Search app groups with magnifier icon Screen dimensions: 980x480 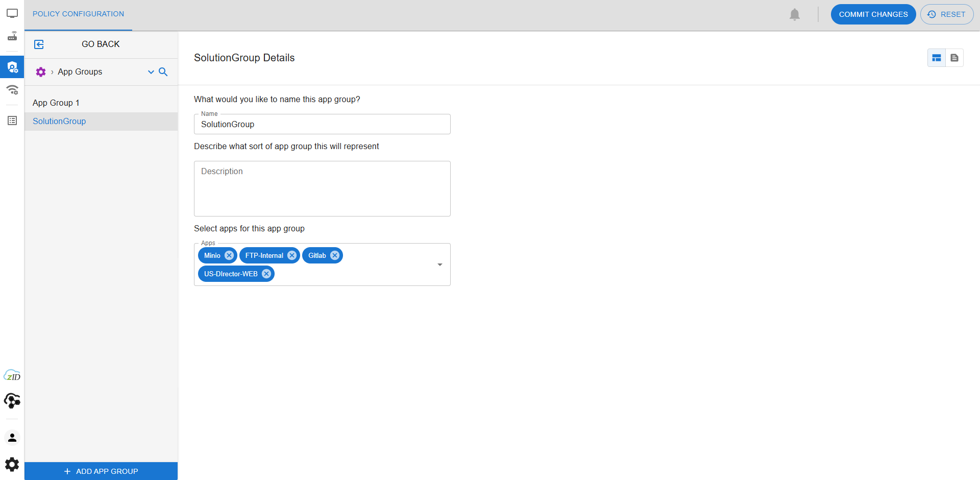pos(163,72)
